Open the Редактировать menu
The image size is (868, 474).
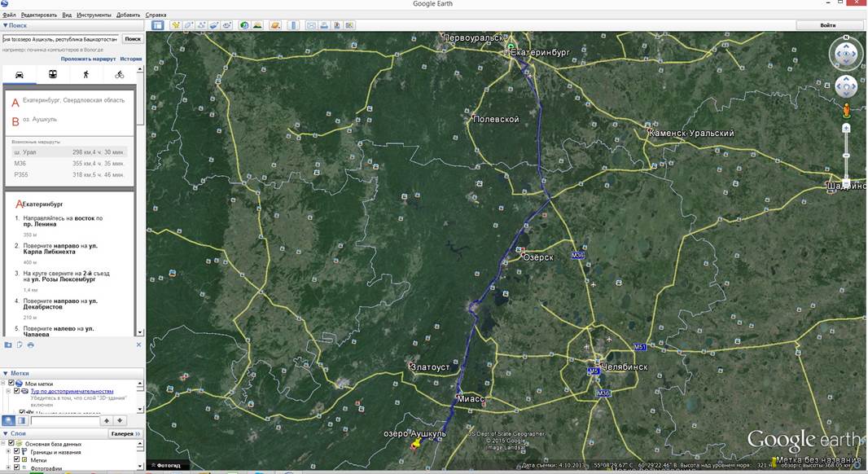pos(39,15)
